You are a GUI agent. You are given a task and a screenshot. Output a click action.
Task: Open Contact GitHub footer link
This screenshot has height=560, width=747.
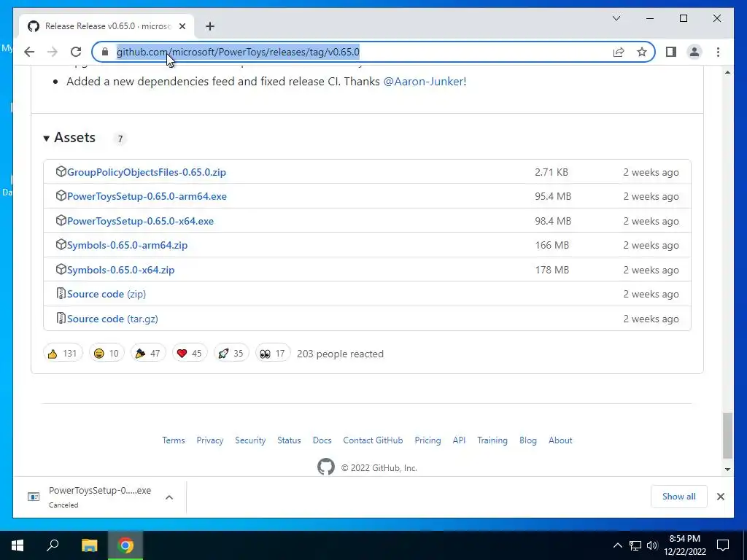click(x=373, y=440)
